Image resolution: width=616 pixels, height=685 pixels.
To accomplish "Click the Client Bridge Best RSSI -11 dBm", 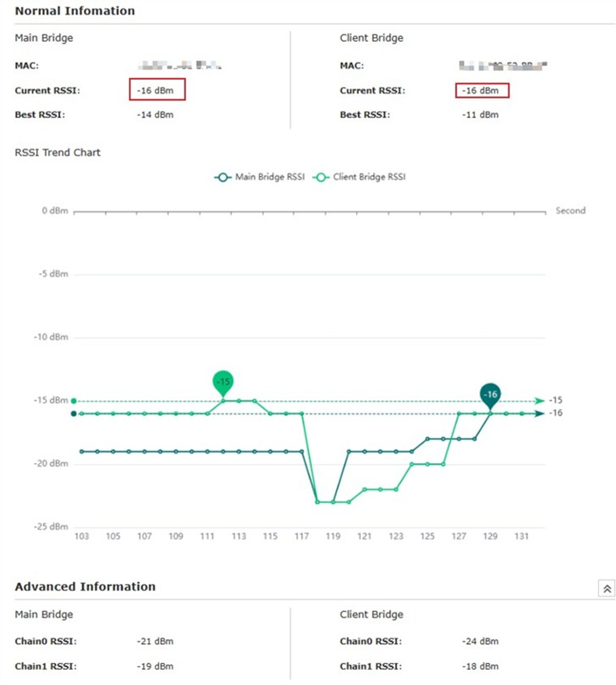I will coord(480,115).
